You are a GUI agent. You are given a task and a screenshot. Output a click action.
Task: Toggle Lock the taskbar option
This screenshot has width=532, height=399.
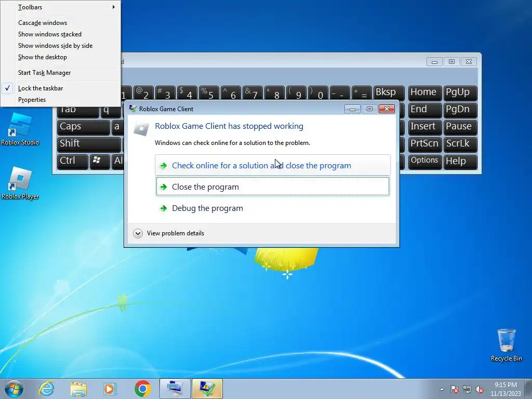[x=60, y=88]
